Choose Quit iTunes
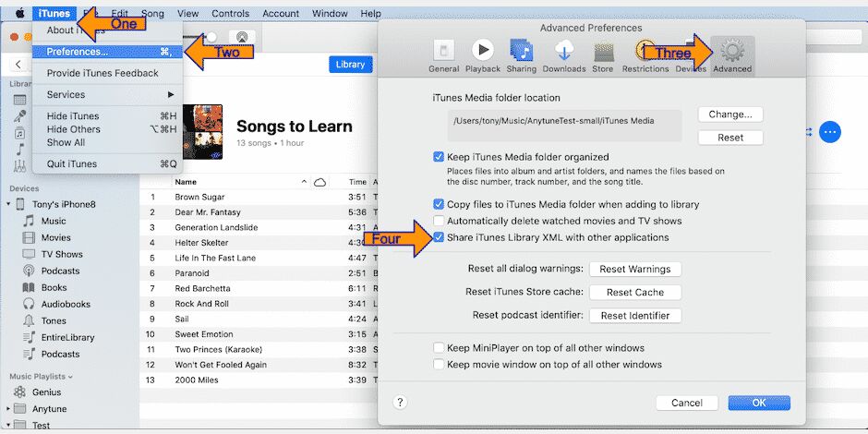This screenshot has width=868, height=434. click(x=107, y=163)
